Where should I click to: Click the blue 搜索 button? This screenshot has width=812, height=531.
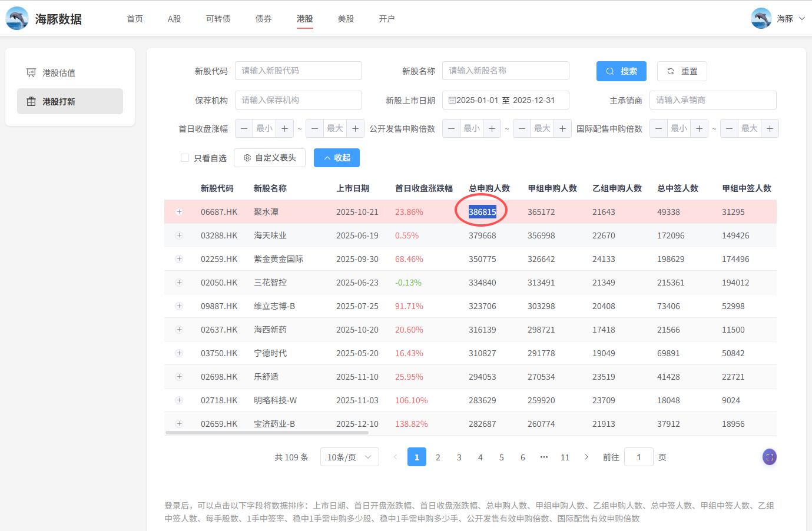[621, 71]
